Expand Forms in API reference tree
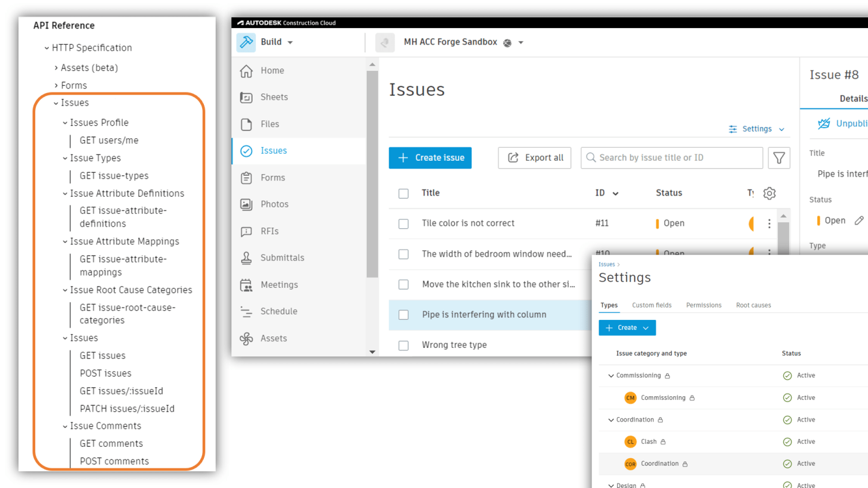This screenshot has height=488, width=868. (56, 85)
